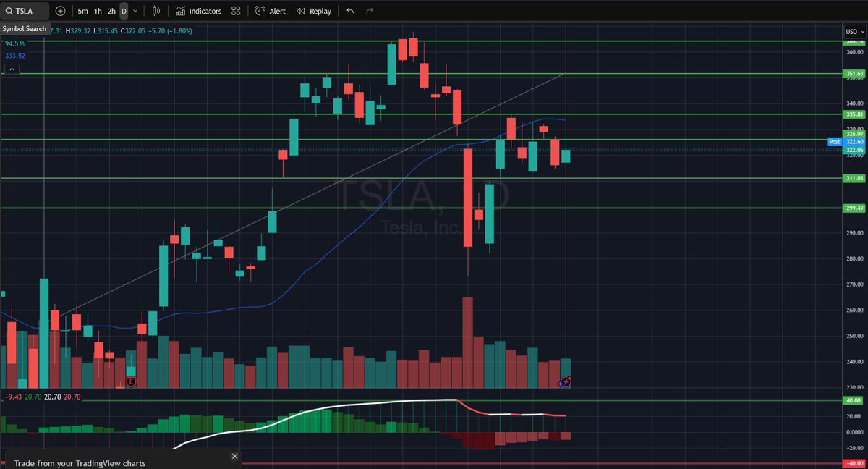
Task: Open the candlestick chart style selector
Action: click(x=156, y=11)
